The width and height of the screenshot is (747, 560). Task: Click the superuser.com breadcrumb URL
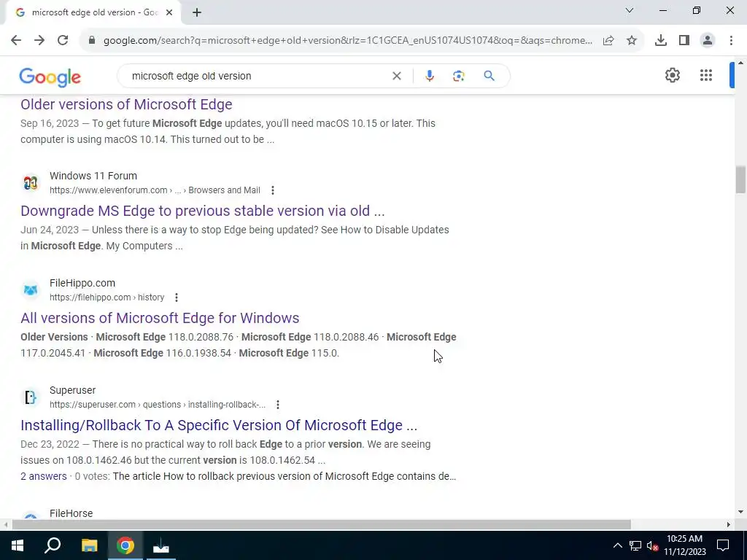tap(158, 404)
